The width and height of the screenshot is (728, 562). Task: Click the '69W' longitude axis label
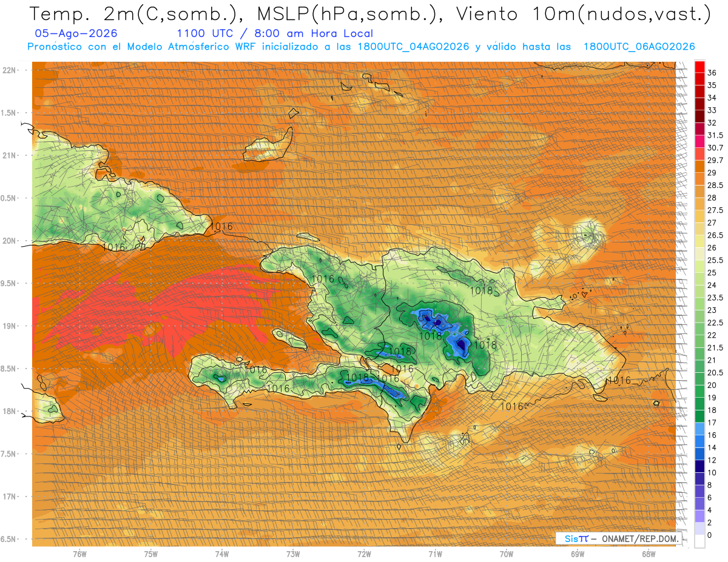[578, 554]
